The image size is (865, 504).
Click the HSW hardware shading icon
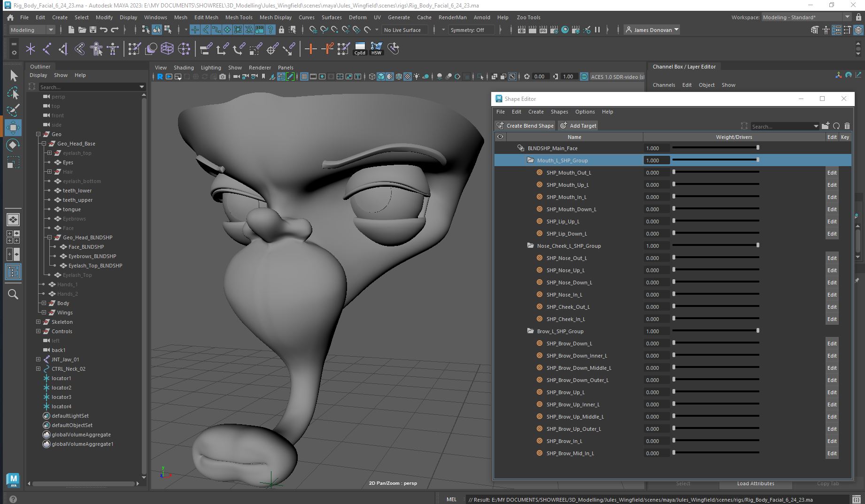376,49
